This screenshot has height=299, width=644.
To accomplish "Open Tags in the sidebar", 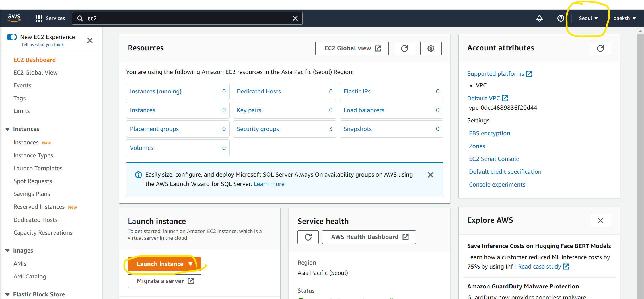I will click(20, 98).
